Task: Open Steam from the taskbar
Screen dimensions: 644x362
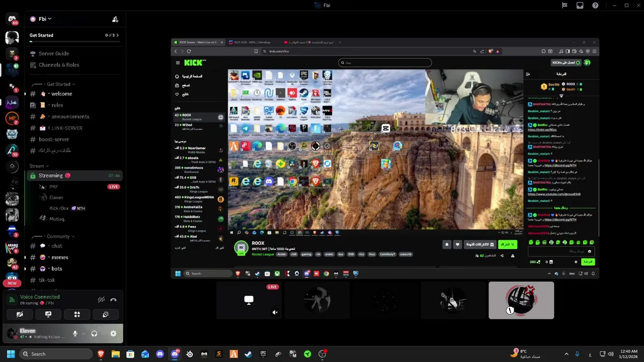Action: 249,354
